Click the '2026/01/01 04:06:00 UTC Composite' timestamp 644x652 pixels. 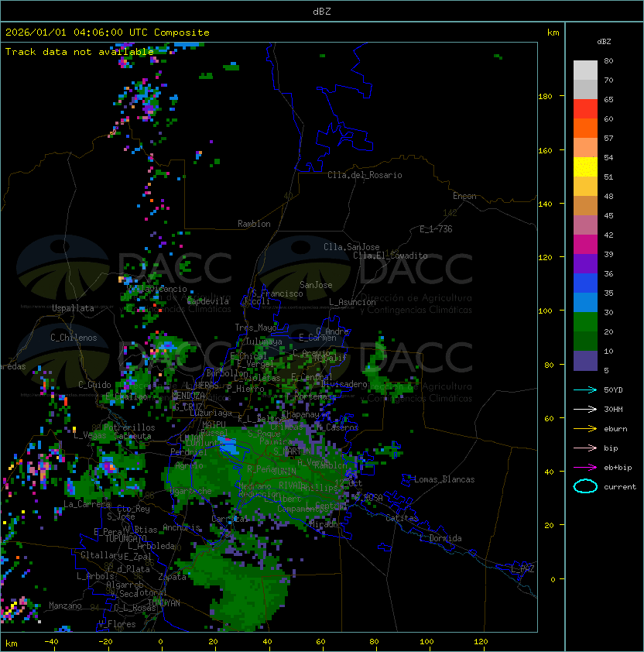point(108,33)
